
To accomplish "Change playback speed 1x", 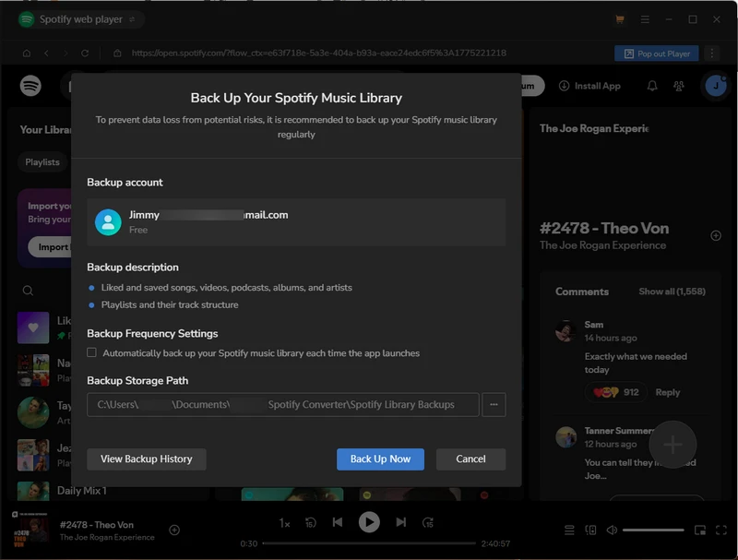I will tap(284, 523).
